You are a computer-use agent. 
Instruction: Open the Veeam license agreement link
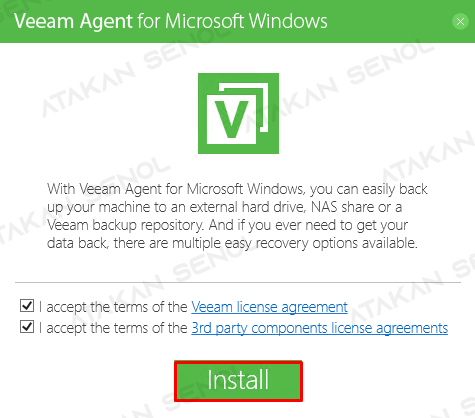coord(269,307)
